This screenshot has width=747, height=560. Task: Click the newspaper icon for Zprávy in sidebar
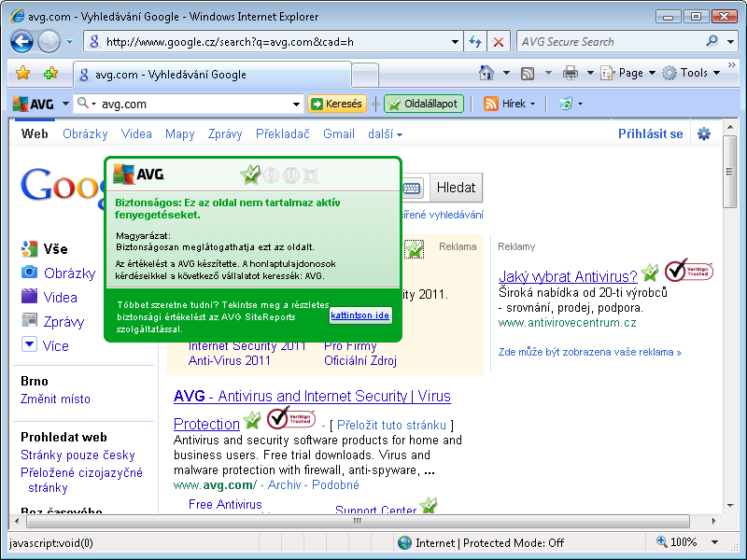[x=29, y=320]
